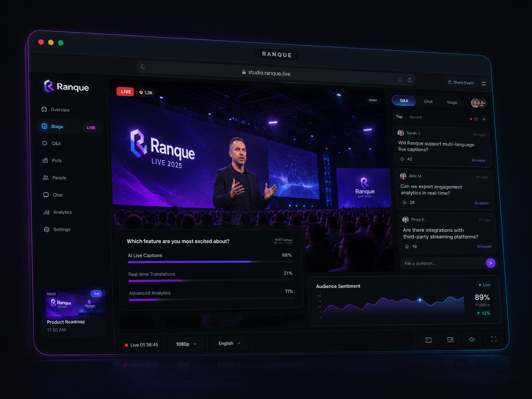This screenshot has width=532, height=399.
Task: Click the Ranque logo in the sidebar
Action: tap(66, 86)
